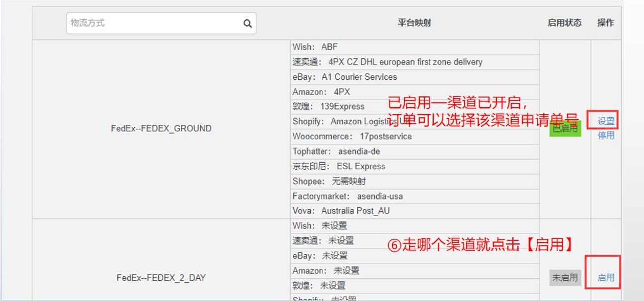Click 停用 for FedEx--FEDEX_GROUND
Image resolution: width=644 pixels, height=301 pixels.
coord(606,135)
